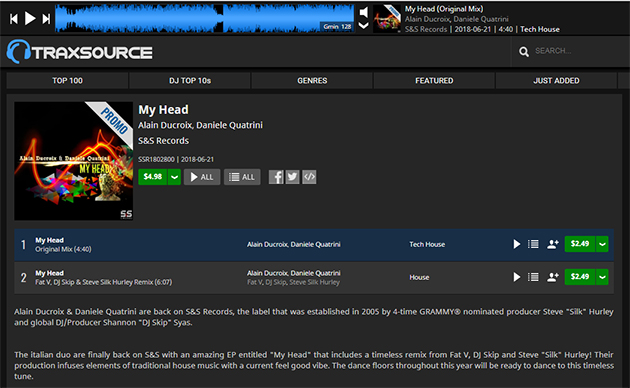
Task: Open the now-playing artwork thumbnail in player
Action: coord(387,18)
